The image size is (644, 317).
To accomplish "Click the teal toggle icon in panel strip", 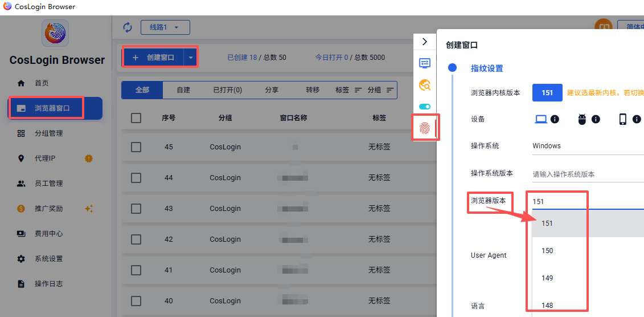I will tap(425, 107).
